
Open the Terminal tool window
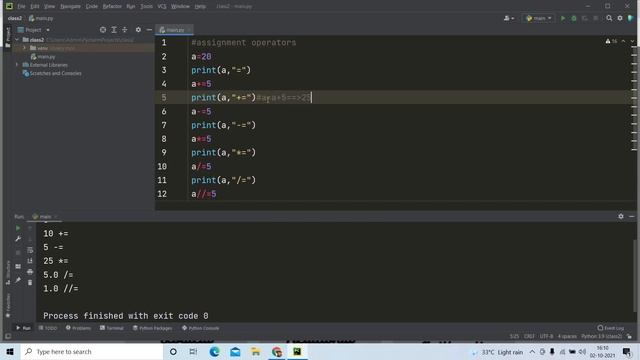(x=111, y=328)
